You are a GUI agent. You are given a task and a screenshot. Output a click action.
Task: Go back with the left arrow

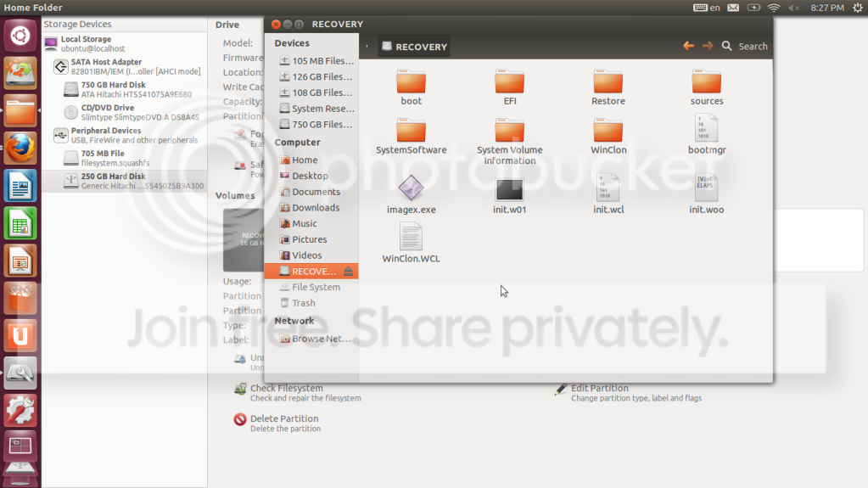coord(688,46)
